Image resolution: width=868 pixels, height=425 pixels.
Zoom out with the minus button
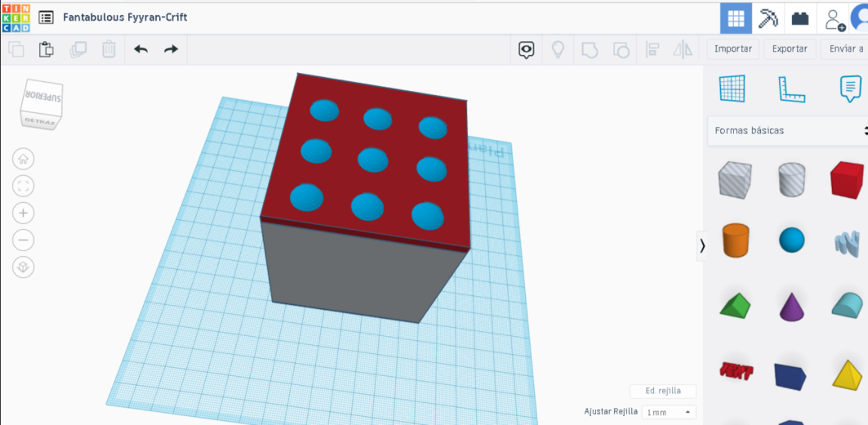point(23,240)
